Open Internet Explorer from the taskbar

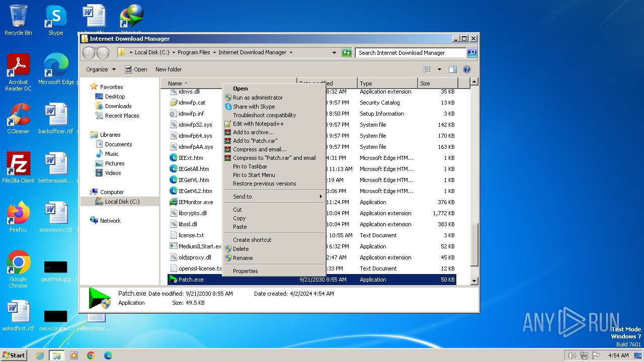[x=40, y=355]
